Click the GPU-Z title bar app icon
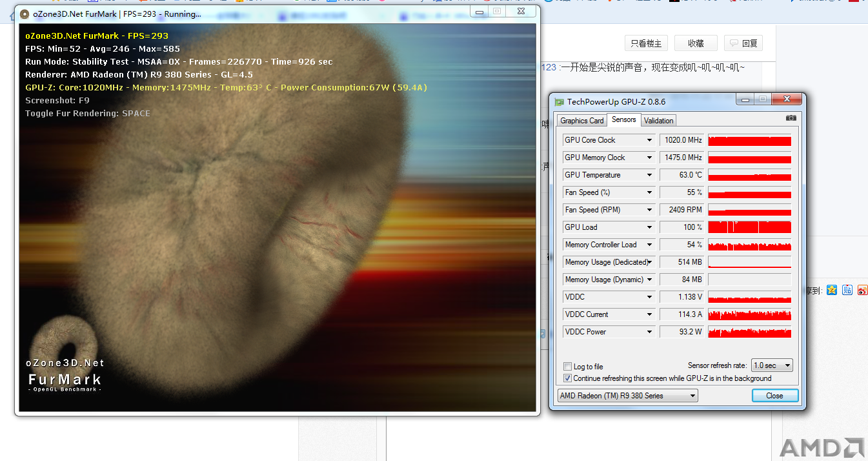 coord(559,101)
